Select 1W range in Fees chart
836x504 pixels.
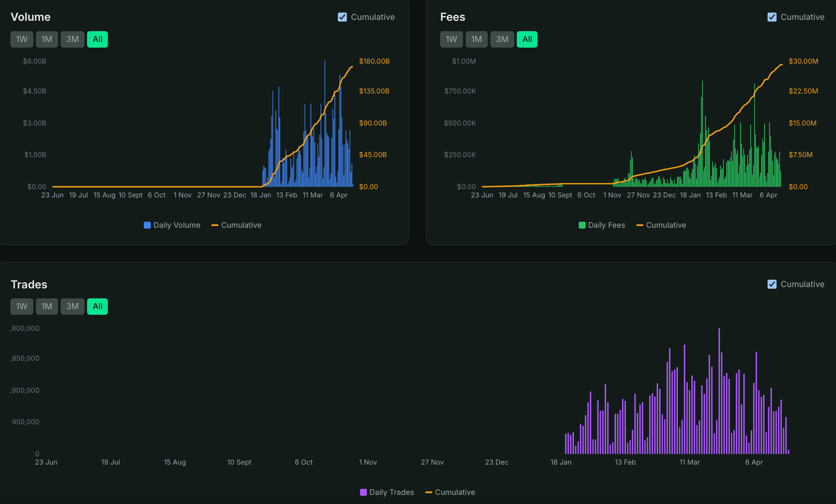pyautogui.click(x=451, y=39)
